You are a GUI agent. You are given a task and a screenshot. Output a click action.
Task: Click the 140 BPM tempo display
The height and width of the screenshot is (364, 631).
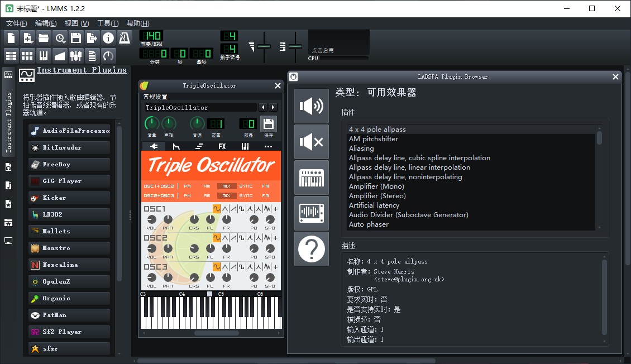[151, 36]
